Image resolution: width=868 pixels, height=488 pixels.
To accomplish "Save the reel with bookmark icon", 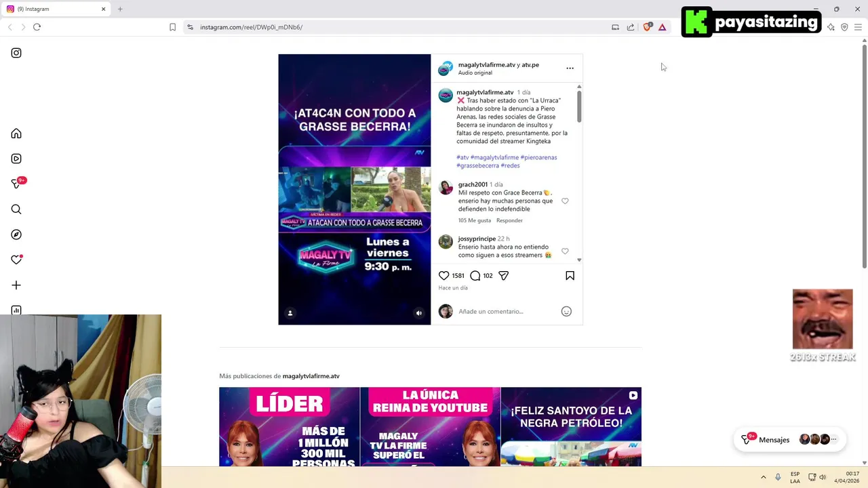I will [x=570, y=276].
